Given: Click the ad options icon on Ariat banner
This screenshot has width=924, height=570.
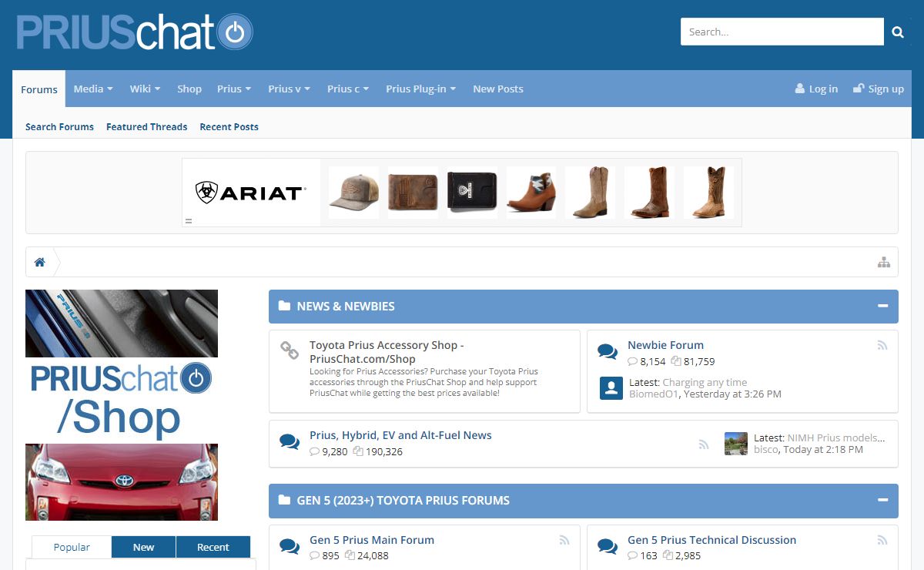Looking at the screenshot, I should point(188,221).
